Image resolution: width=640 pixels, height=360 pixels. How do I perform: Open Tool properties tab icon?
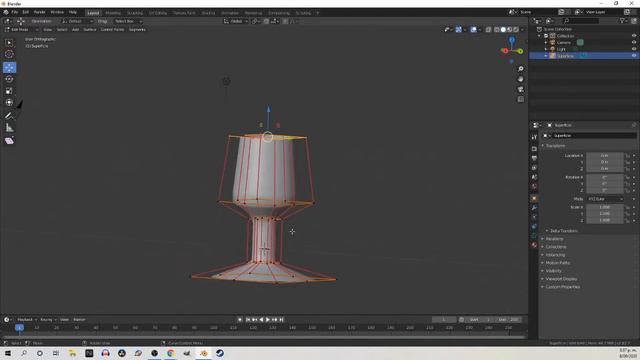(x=534, y=137)
